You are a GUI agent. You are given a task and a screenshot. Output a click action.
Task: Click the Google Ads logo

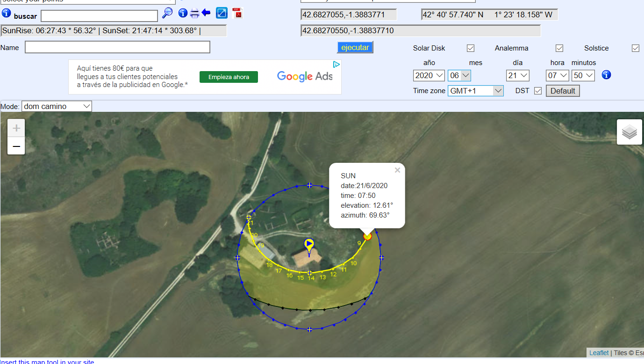305,76
